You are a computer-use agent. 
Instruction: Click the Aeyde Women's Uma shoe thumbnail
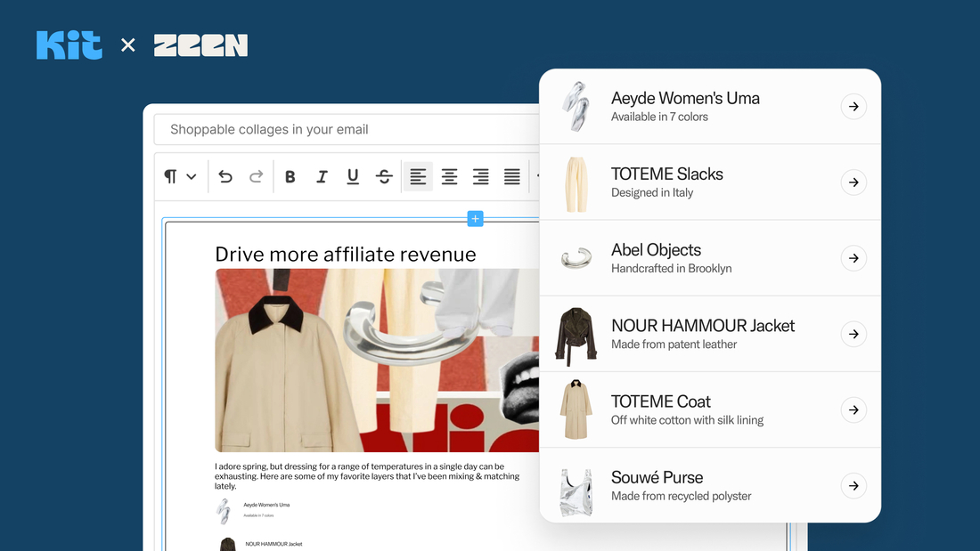coord(576,106)
